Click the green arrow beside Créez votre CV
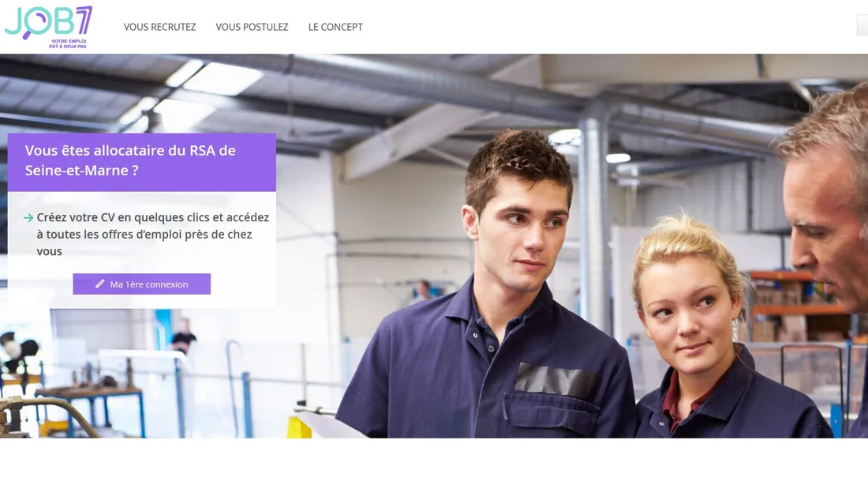The image size is (868, 485). point(28,218)
